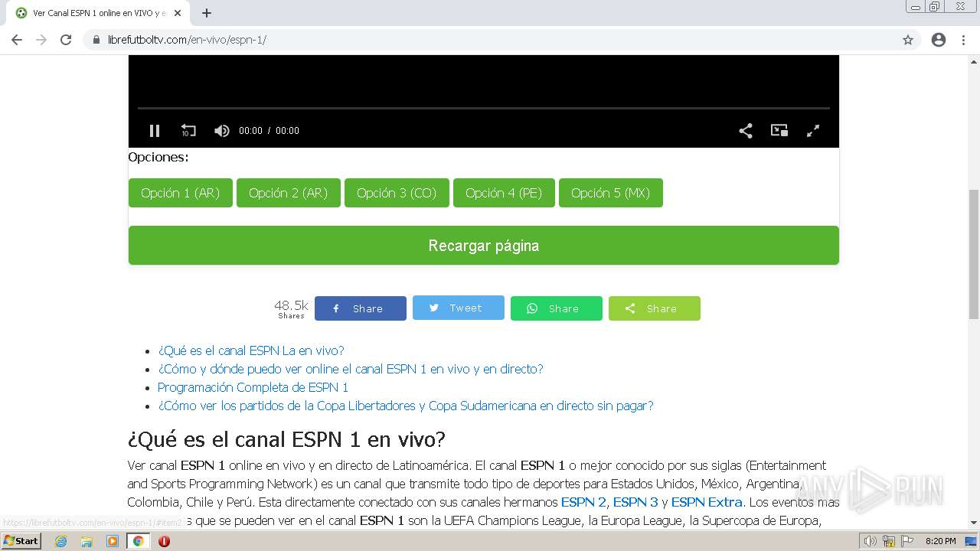Viewport: 980px width, 551px height.
Task: View site security lock info
Action: [x=96, y=40]
